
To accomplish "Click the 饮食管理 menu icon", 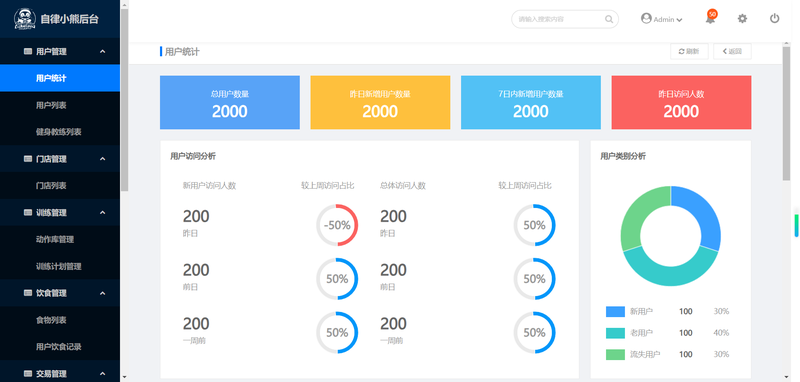I will point(28,293).
